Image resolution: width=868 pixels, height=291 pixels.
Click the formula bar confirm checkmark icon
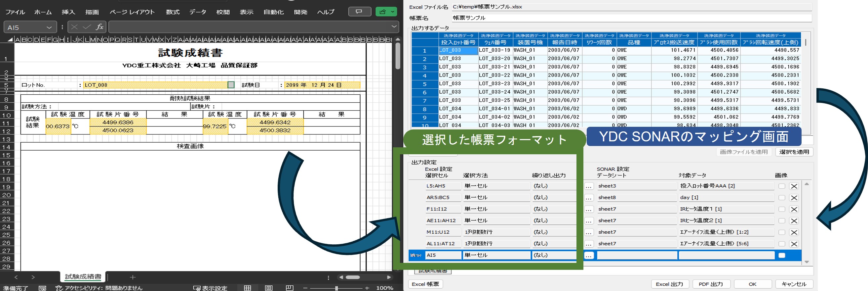(87, 27)
